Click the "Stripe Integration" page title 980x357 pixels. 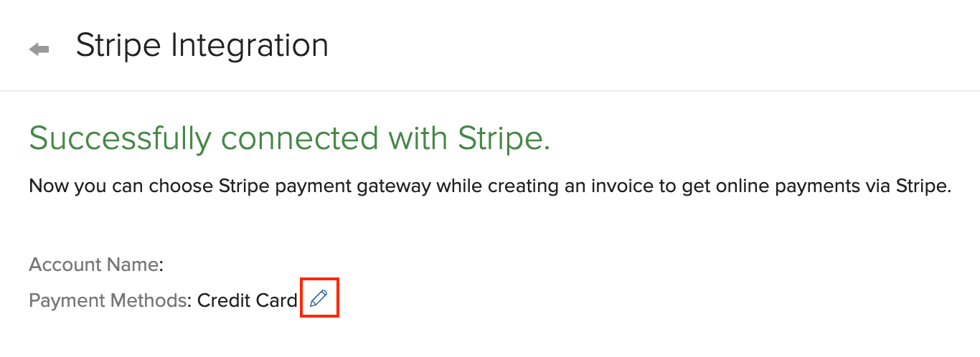pos(202,46)
